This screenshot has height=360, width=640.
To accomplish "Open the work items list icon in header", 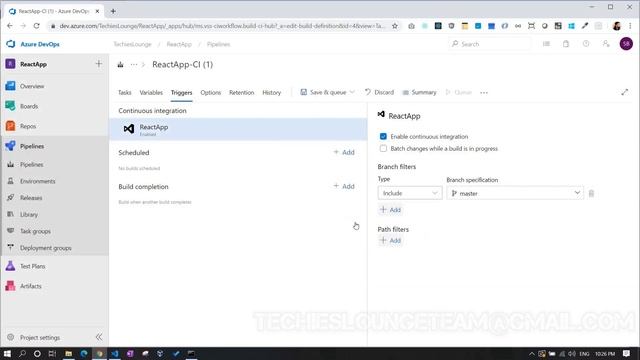I will pos(546,44).
